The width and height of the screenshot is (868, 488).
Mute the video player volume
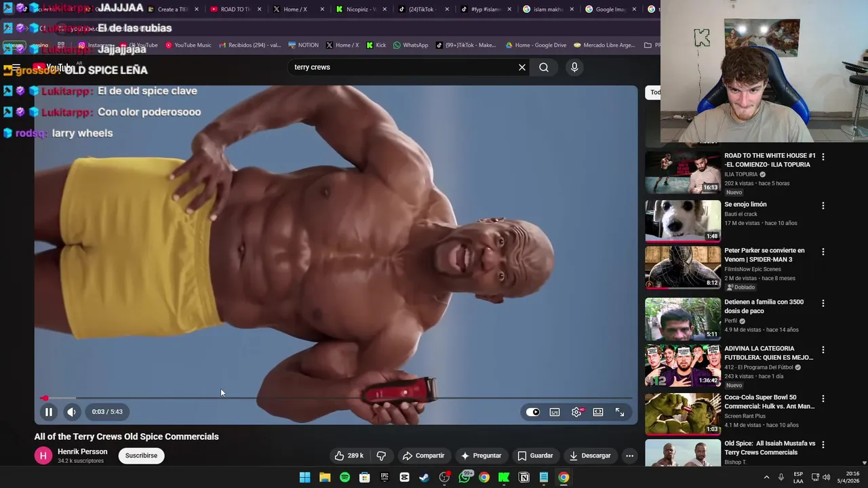[71, 411]
